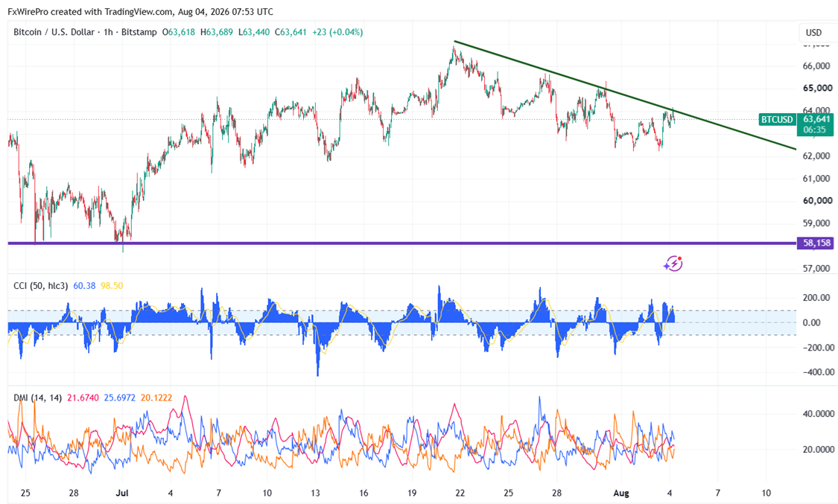Screen dimensions: 838x504
Task: Select the 58,158 support level label
Action: (x=816, y=243)
